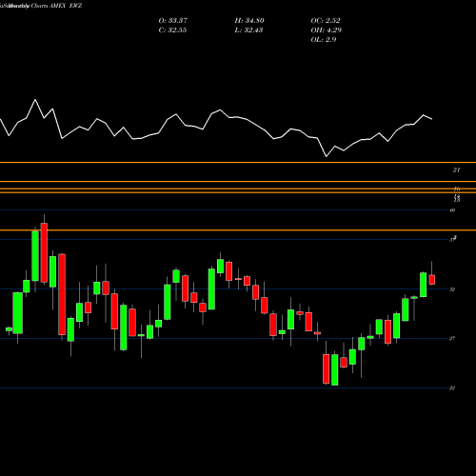This screenshot has height=476, width=476.
Task: Click the '27' price axis label
Action: pyautogui.click(x=452, y=339)
